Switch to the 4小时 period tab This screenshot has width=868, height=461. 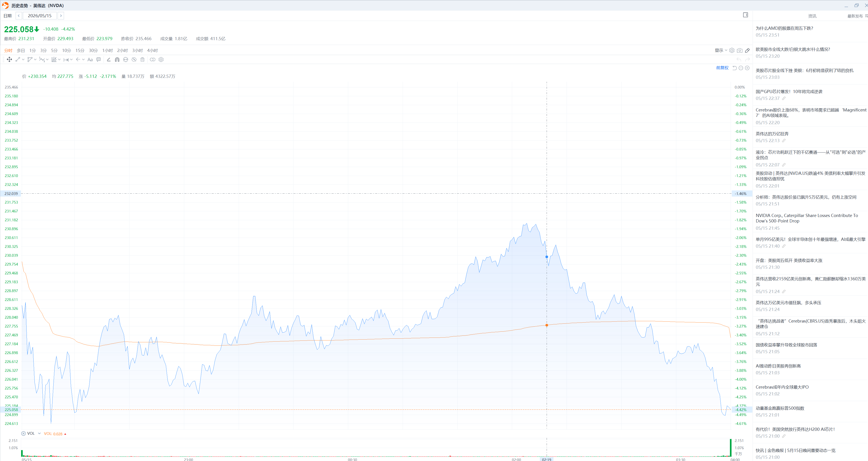(x=152, y=51)
